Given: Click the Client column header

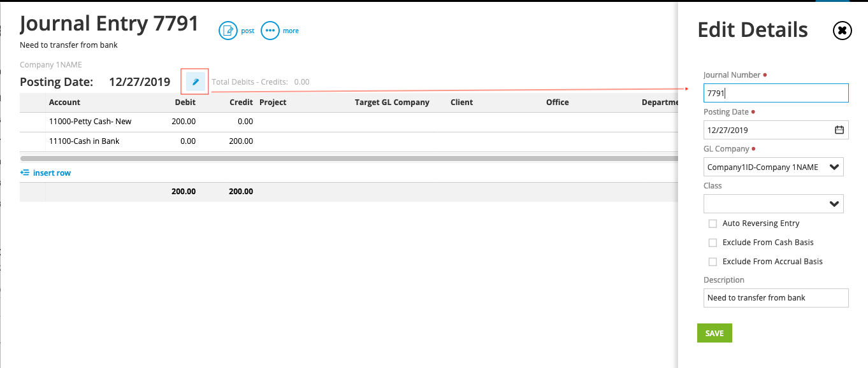Looking at the screenshot, I should click(x=461, y=102).
